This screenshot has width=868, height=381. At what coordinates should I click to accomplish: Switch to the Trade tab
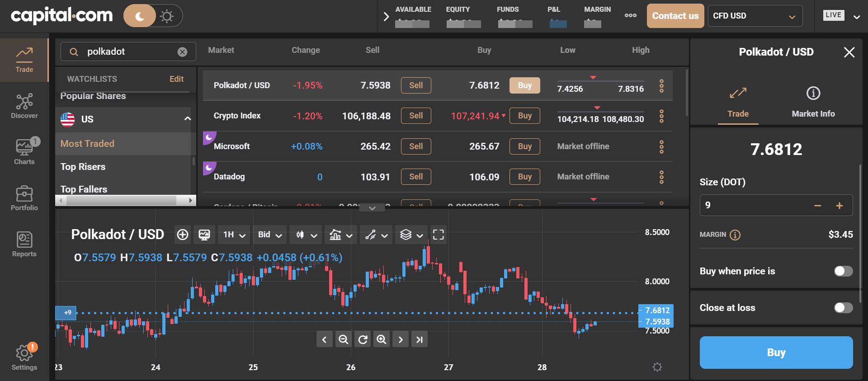pyautogui.click(x=738, y=103)
